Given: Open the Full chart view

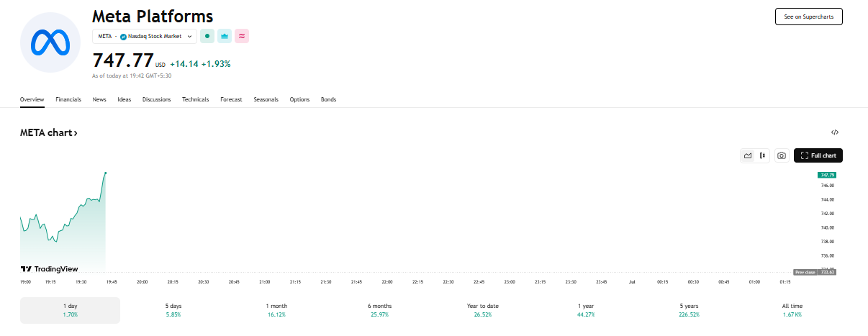Looking at the screenshot, I should [x=818, y=155].
